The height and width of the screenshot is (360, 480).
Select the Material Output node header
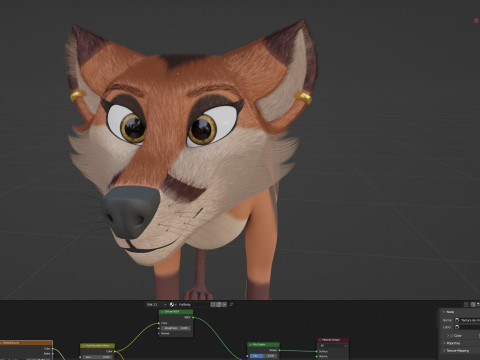click(x=333, y=340)
